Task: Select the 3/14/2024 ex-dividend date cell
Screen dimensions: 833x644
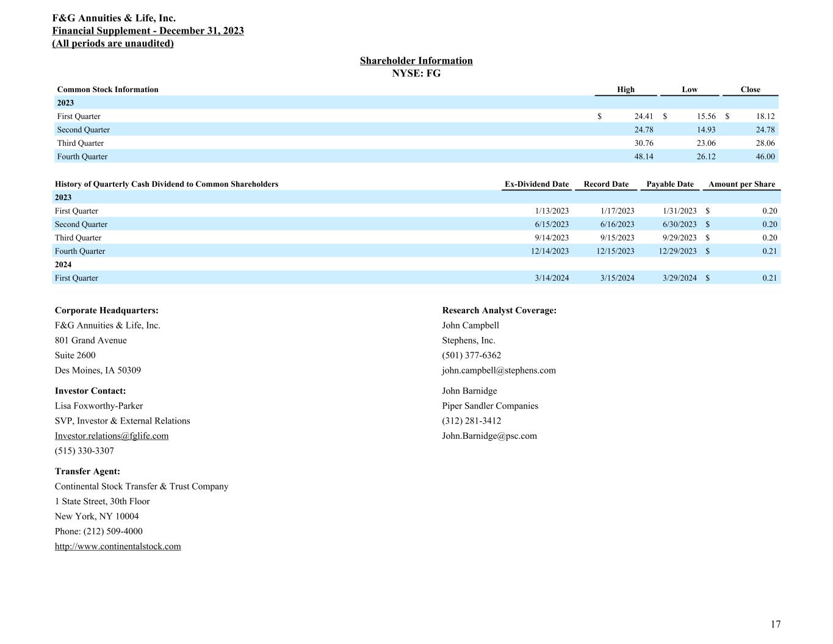Action: (x=552, y=278)
